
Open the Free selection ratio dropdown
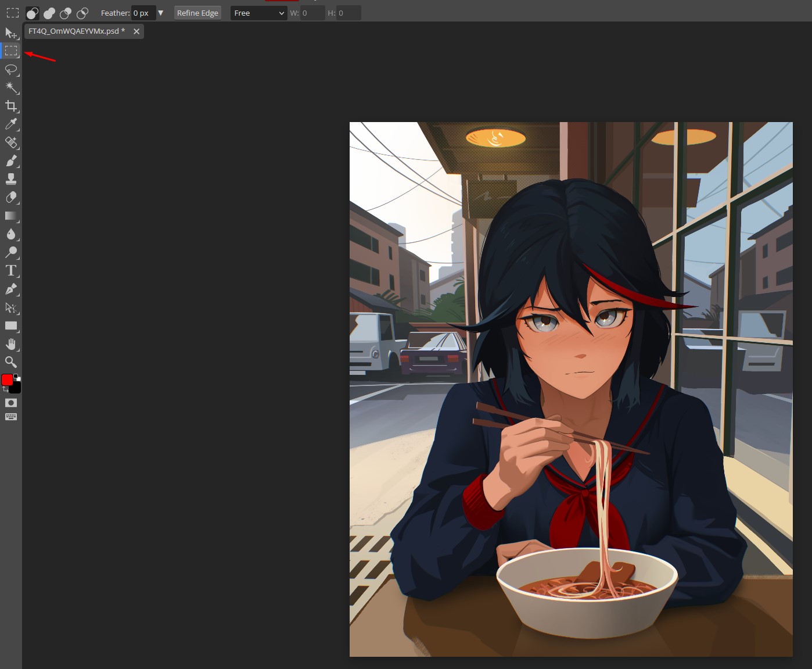pyautogui.click(x=259, y=13)
